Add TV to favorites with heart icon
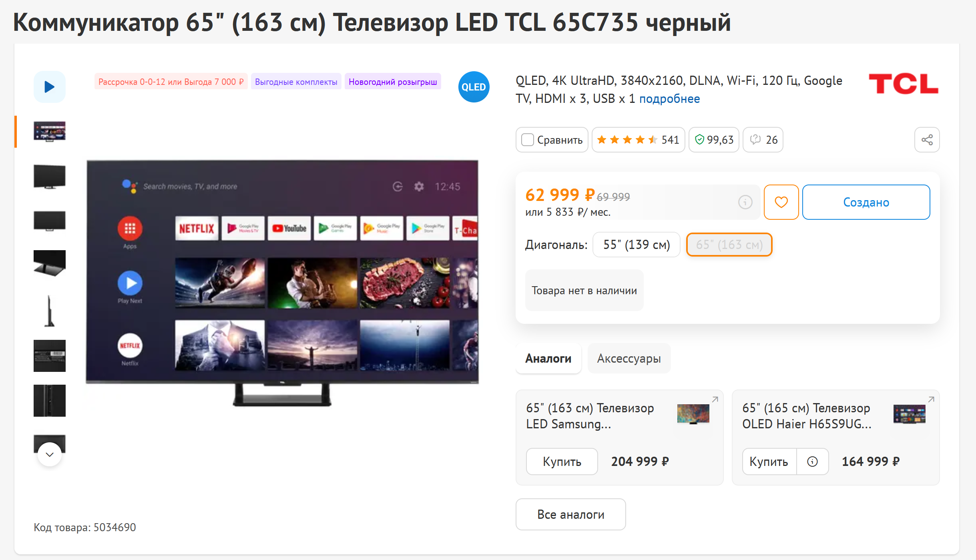Viewport: 976px width, 560px height. tap(781, 202)
